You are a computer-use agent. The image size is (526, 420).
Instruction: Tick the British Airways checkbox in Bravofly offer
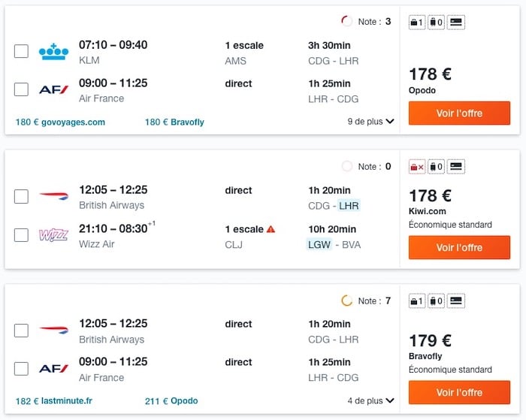click(21, 331)
